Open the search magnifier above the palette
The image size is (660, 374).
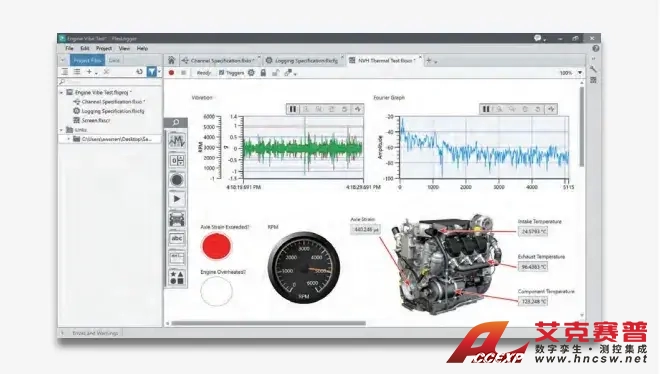[x=176, y=122]
